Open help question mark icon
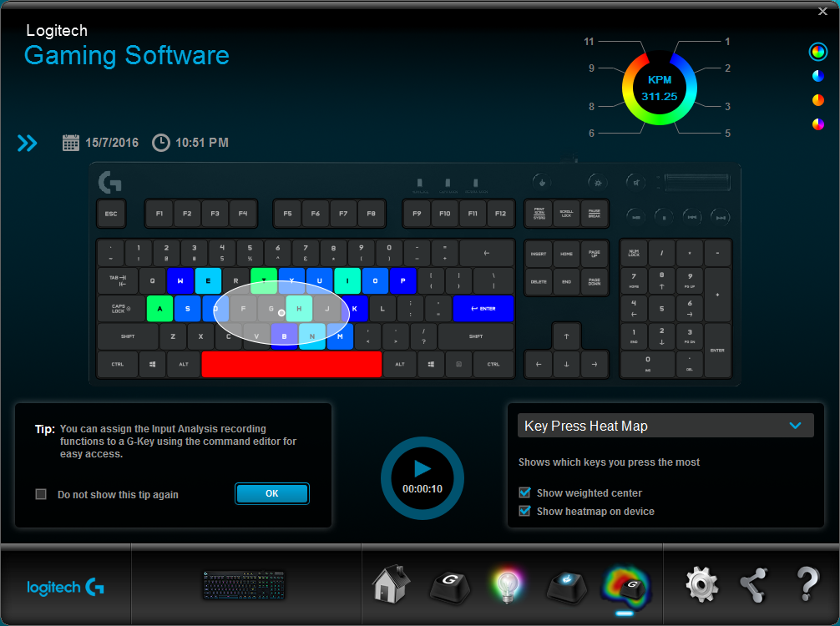Viewport: 840px width, 626px height. pyautogui.click(x=807, y=584)
